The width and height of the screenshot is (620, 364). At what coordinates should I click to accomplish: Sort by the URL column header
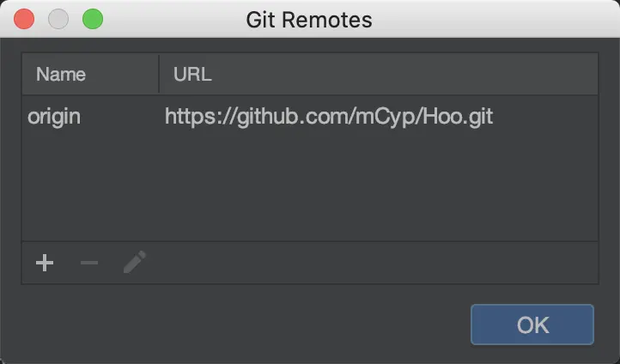[379, 75]
